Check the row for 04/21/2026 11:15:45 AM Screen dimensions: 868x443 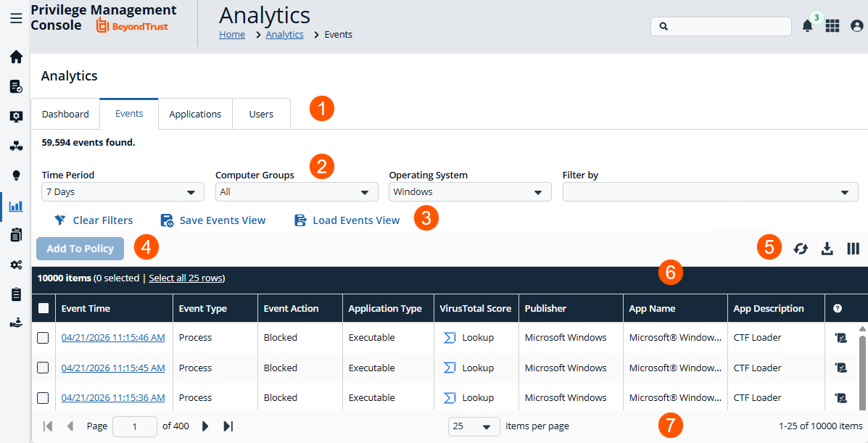(43, 368)
